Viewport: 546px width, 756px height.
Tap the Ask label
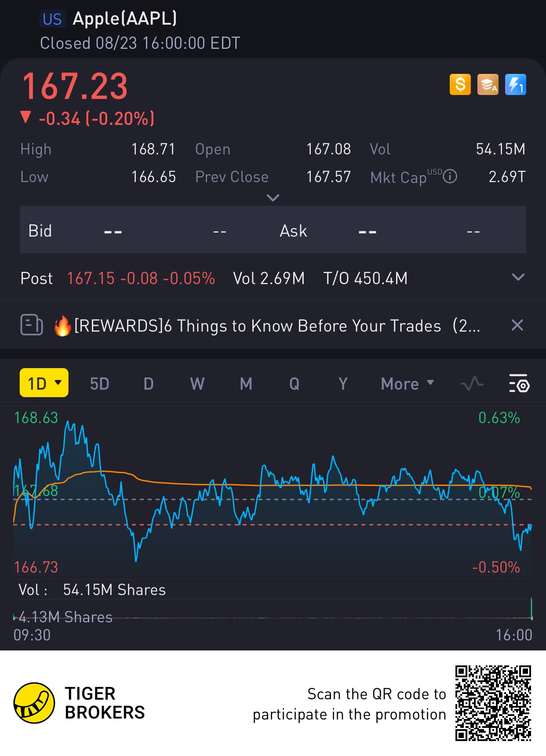coord(293,230)
